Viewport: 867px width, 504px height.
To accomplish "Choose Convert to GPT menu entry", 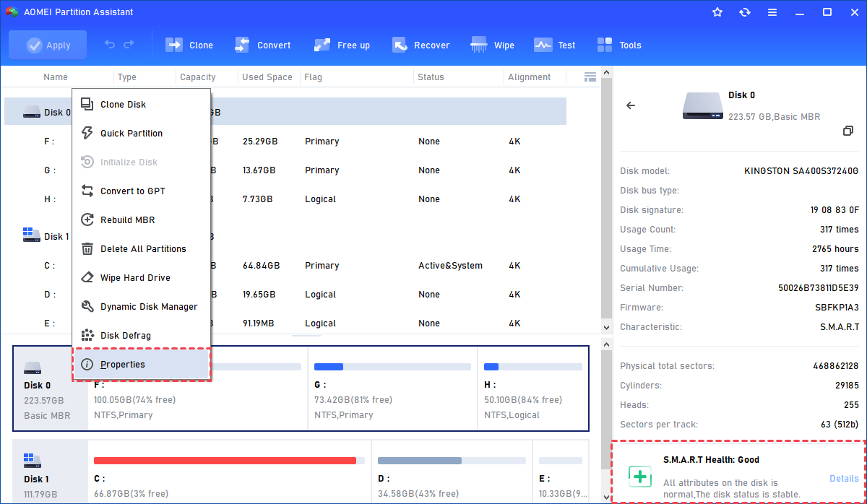I will click(x=133, y=191).
